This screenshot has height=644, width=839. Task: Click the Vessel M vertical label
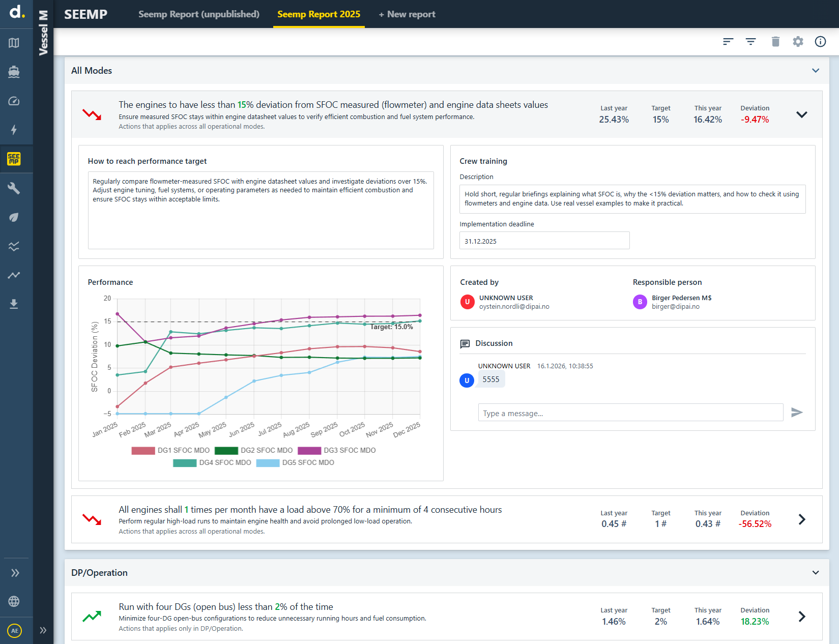tap(43, 33)
